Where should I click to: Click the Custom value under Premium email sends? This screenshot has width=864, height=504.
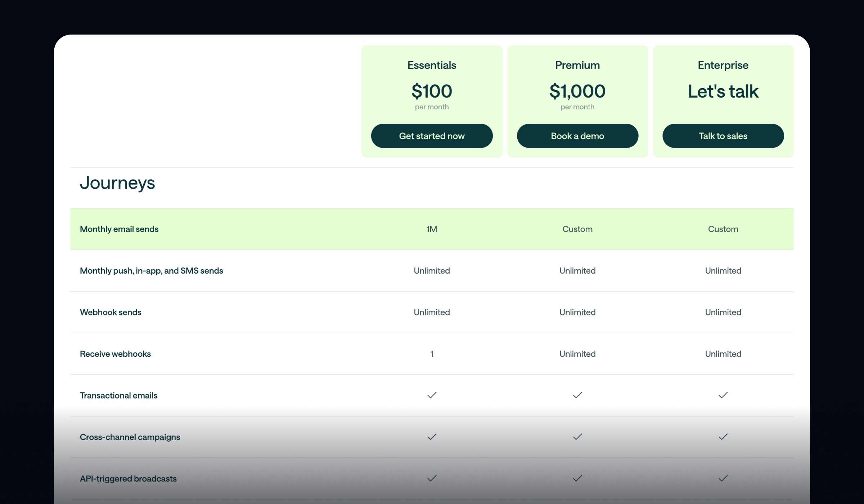(577, 229)
